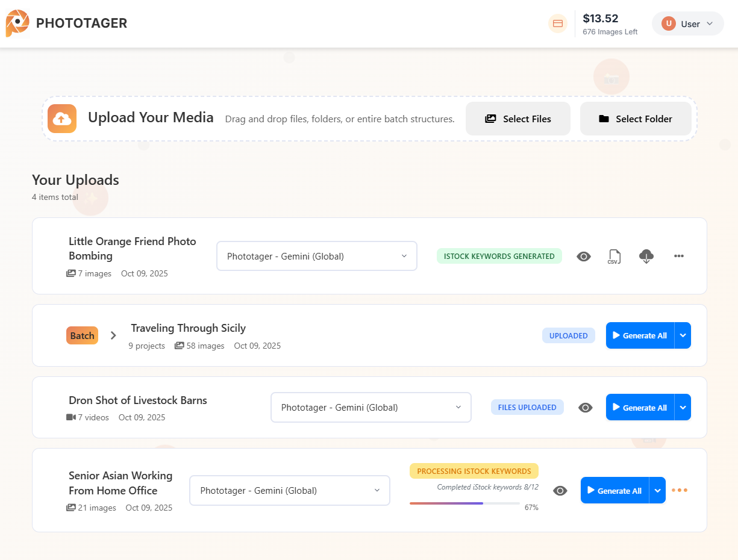Click the Phototager camera logo
The height and width of the screenshot is (560, 738).
click(x=17, y=23)
